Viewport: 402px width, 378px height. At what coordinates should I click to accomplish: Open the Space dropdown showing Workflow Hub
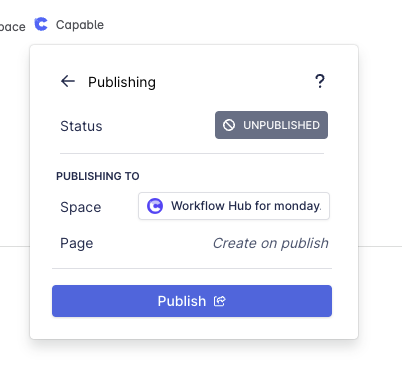coord(234,206)
